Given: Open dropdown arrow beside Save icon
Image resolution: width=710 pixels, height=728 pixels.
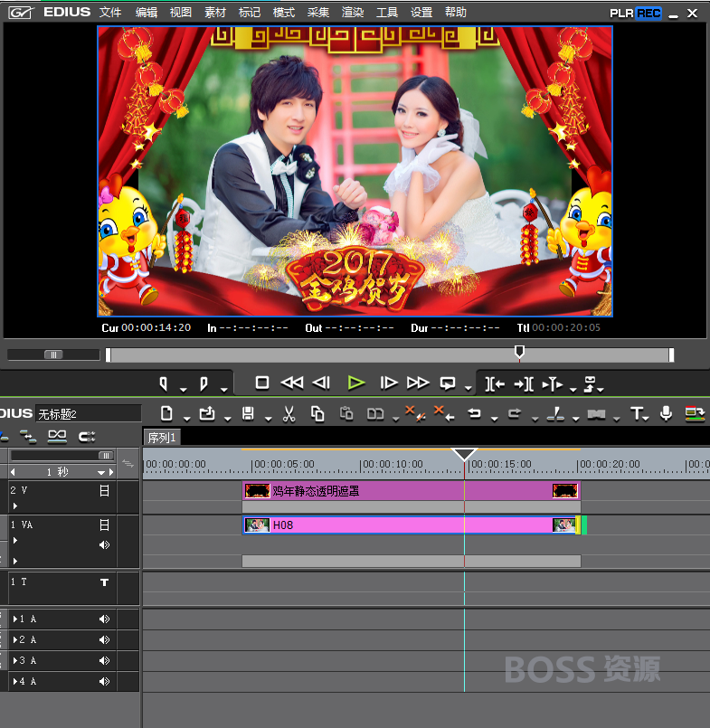Looking at the screenshot, I should [269, 419].
